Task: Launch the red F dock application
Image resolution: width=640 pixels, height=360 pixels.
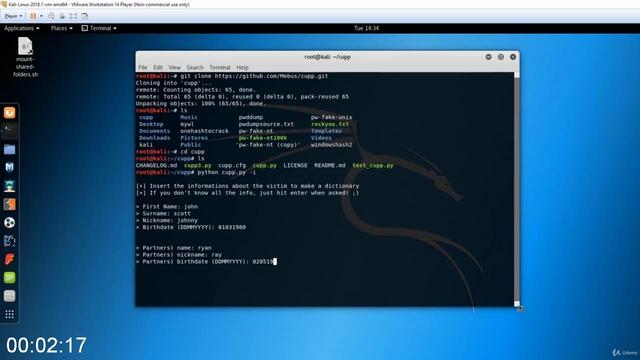Action: (x=9, y=259)
